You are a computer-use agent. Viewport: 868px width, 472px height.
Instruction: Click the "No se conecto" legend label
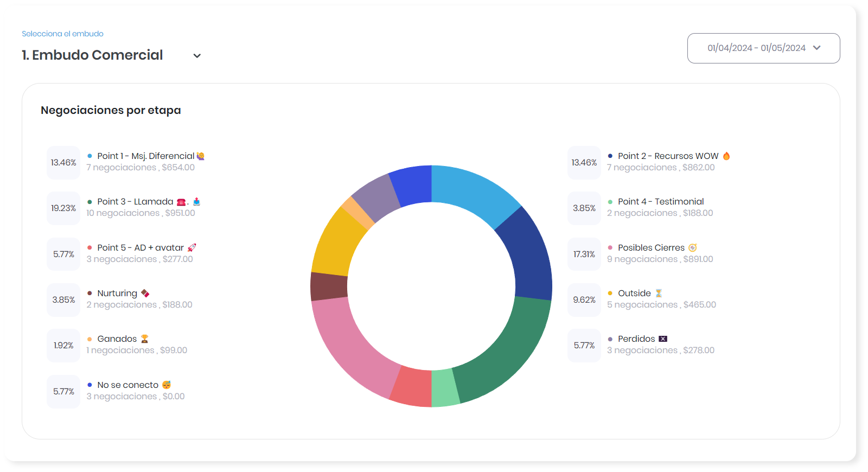(x=128, y=385)
